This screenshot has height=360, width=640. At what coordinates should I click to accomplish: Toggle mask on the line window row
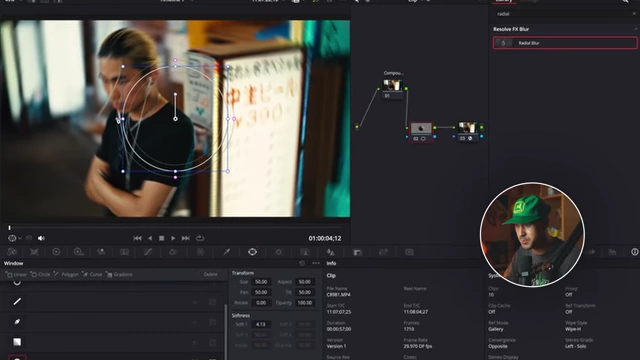point(213,302)
